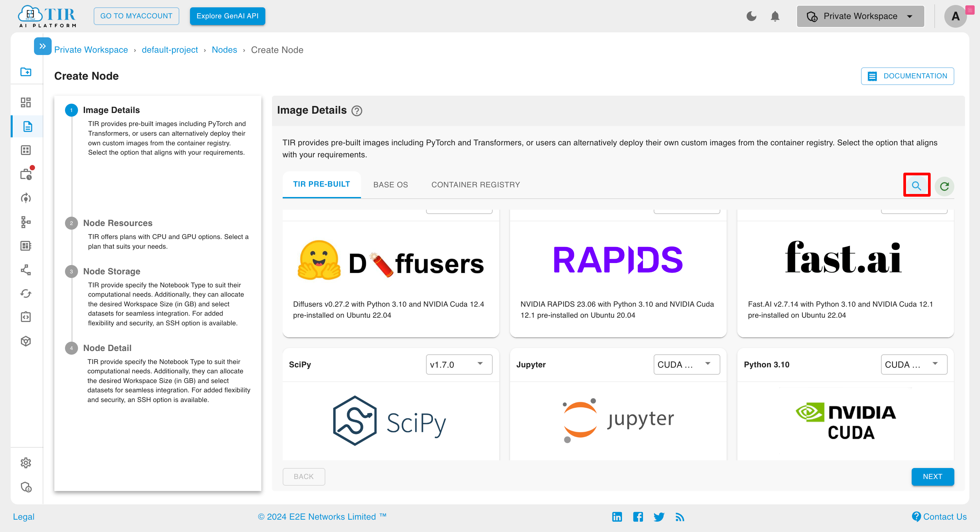980x532 pixels.
Task: Expand the sidebar with double-chevron button
Action: (x=43, y=46)
